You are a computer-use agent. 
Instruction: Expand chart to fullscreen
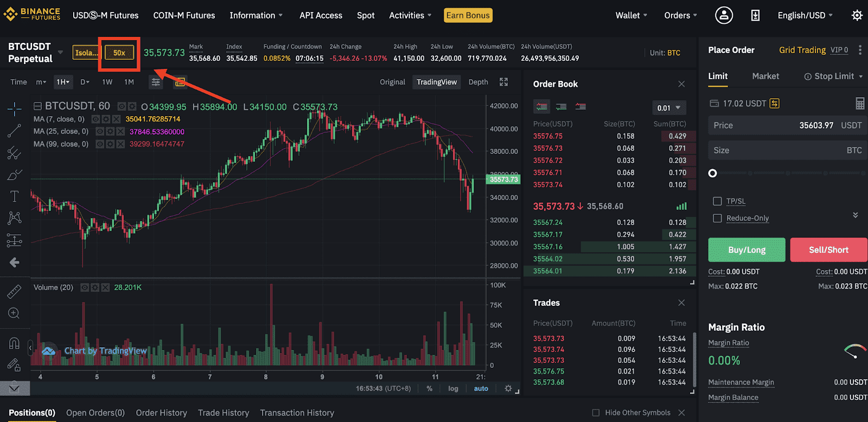(504, 82)
